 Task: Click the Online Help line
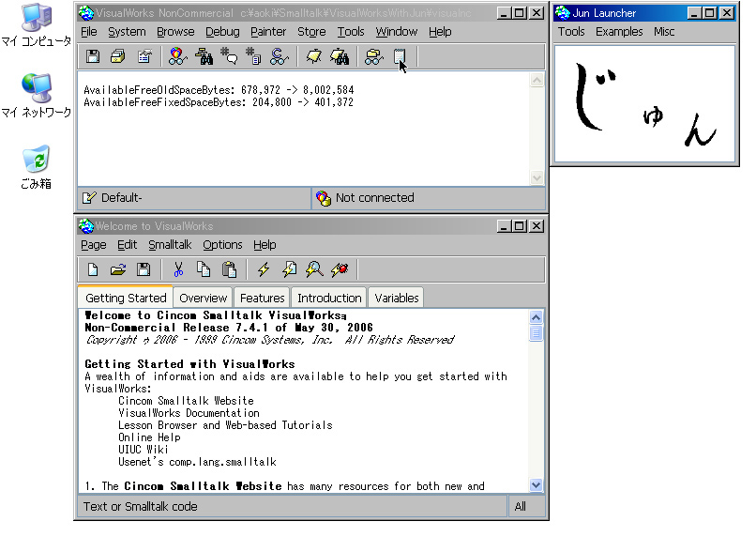pos(149,437)
